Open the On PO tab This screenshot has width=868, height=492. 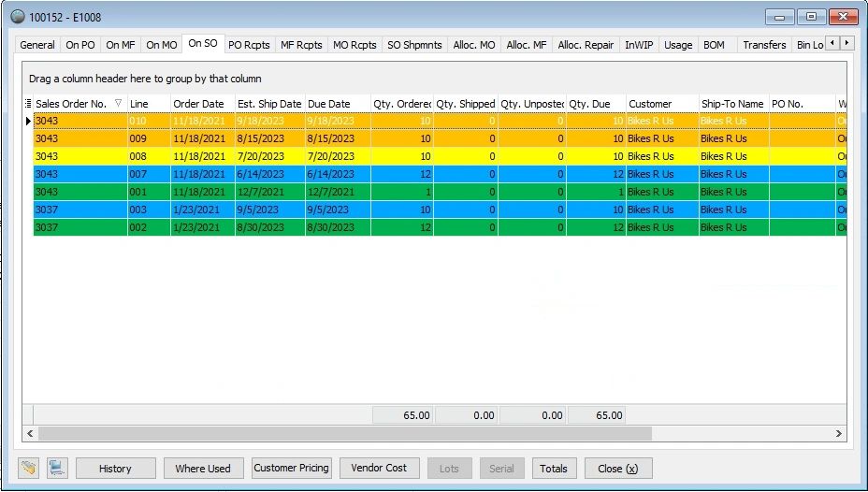pos(80,45)
